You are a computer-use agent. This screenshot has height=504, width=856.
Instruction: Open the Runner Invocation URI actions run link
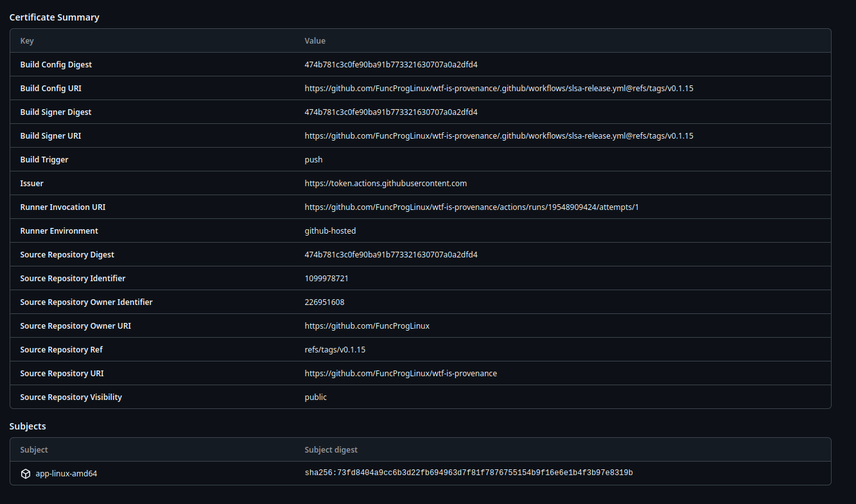[471, 207]
